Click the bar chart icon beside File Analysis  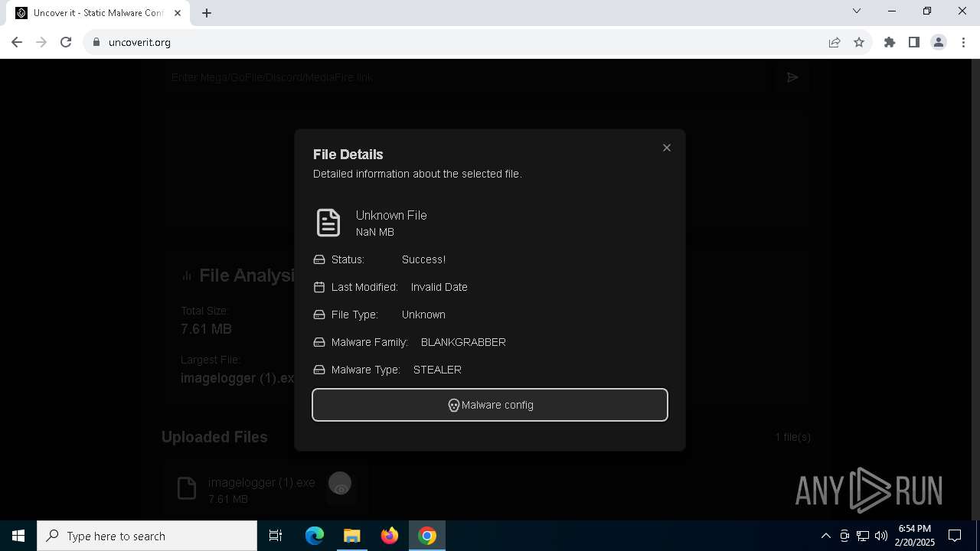pos(187,275)
